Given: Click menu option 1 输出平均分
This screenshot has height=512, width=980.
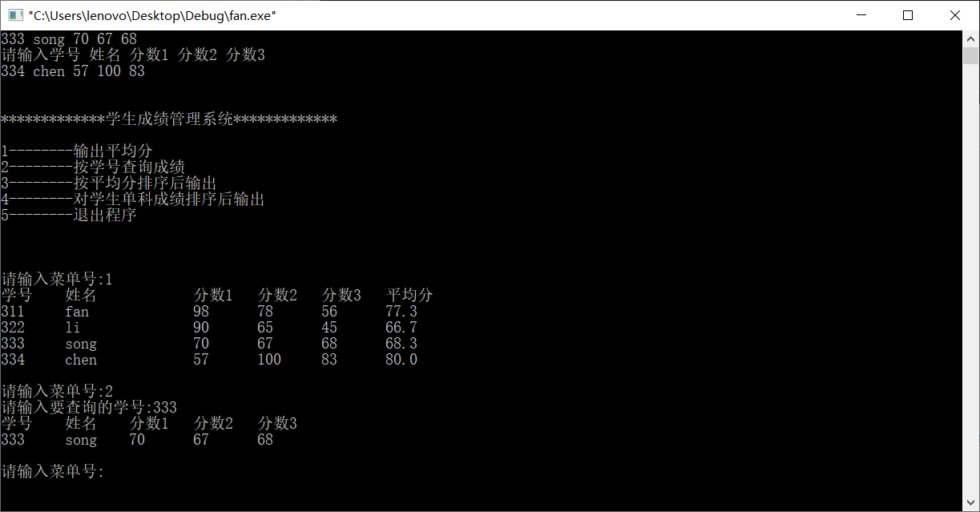Looking at the screenshot, I should (x=77, y=151).
